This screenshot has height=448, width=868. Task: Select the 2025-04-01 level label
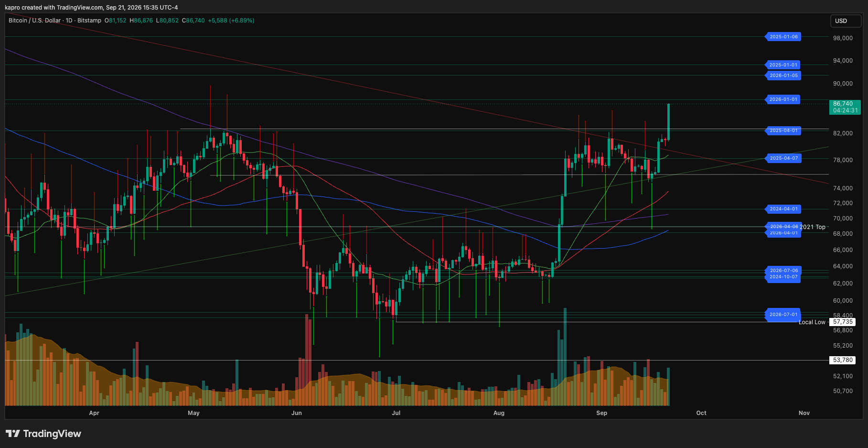(x=783, y=131)
